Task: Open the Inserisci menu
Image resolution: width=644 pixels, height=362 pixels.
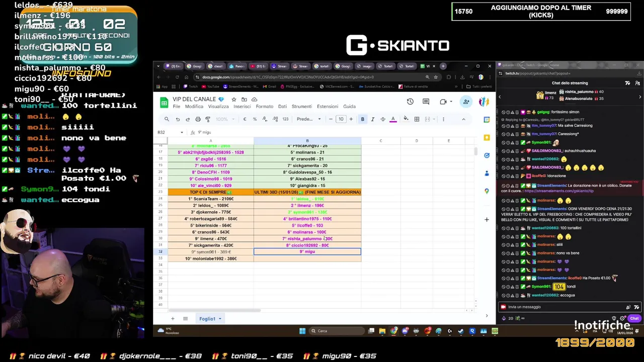Action: coord(242,107)
